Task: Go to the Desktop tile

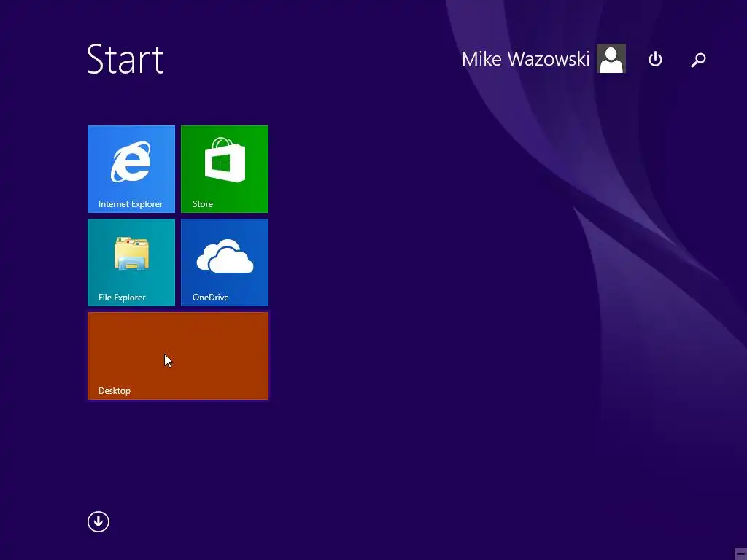Action: (x=178, y=356)
